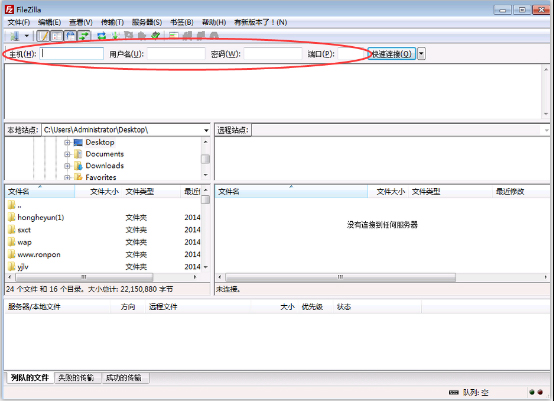Sort local files by 文件大小 column
Image resolution: width=554 pixels, height=401 pixels.
click(x=98, y=191)
